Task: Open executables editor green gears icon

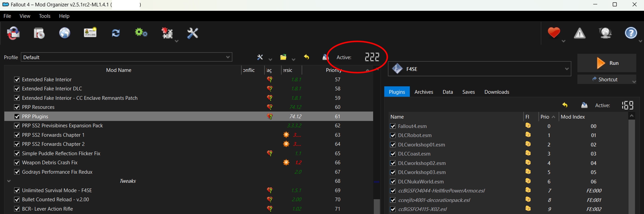Action: (141, 33)
